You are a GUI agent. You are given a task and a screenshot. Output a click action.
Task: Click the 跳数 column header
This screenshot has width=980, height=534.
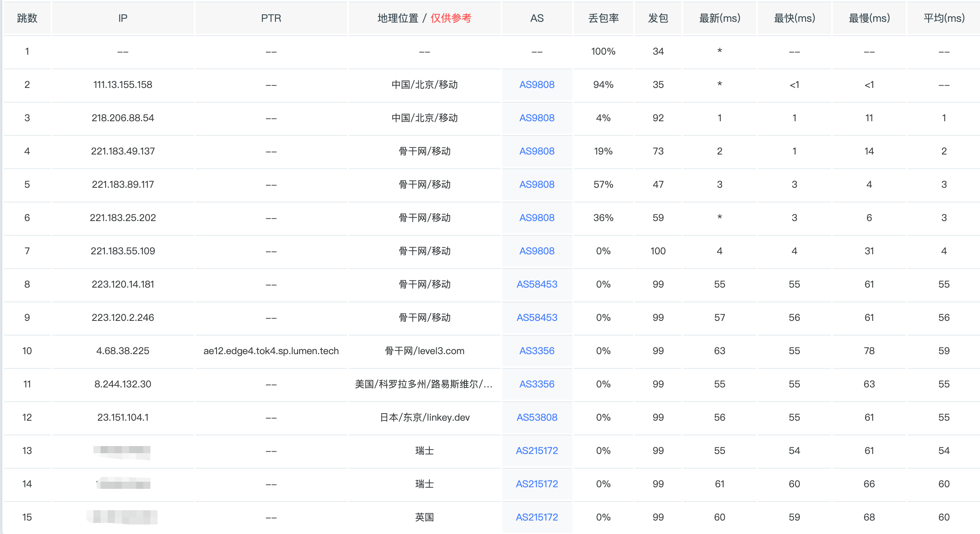tap(27, 18)
